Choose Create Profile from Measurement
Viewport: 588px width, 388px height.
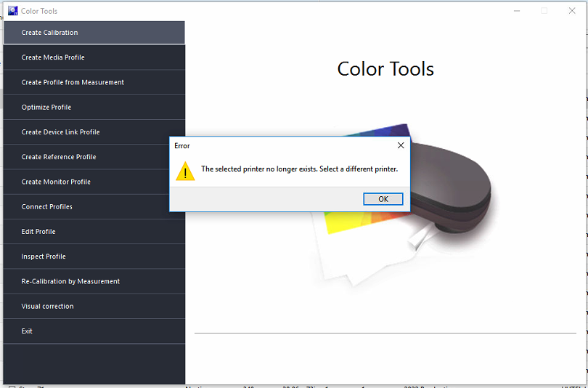[x=94, y=82]
